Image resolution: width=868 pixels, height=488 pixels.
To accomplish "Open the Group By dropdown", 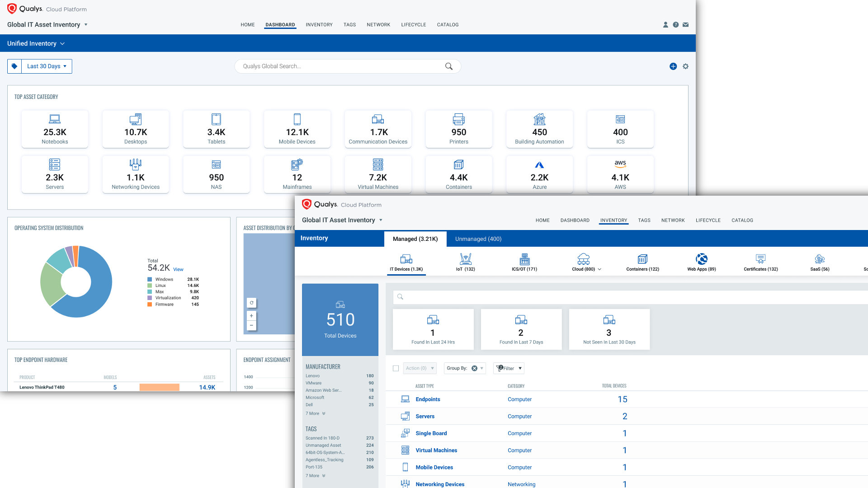I will click(x=464, y=368).
